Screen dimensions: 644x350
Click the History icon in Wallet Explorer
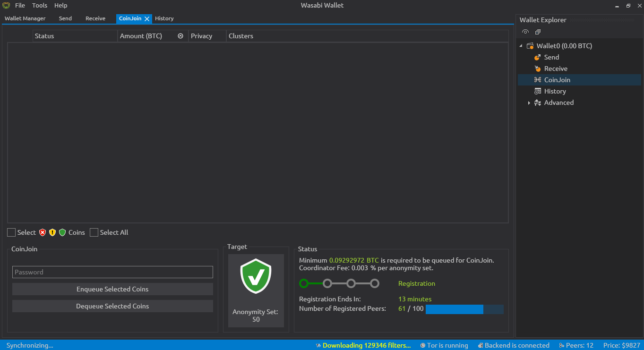point(537,91)
